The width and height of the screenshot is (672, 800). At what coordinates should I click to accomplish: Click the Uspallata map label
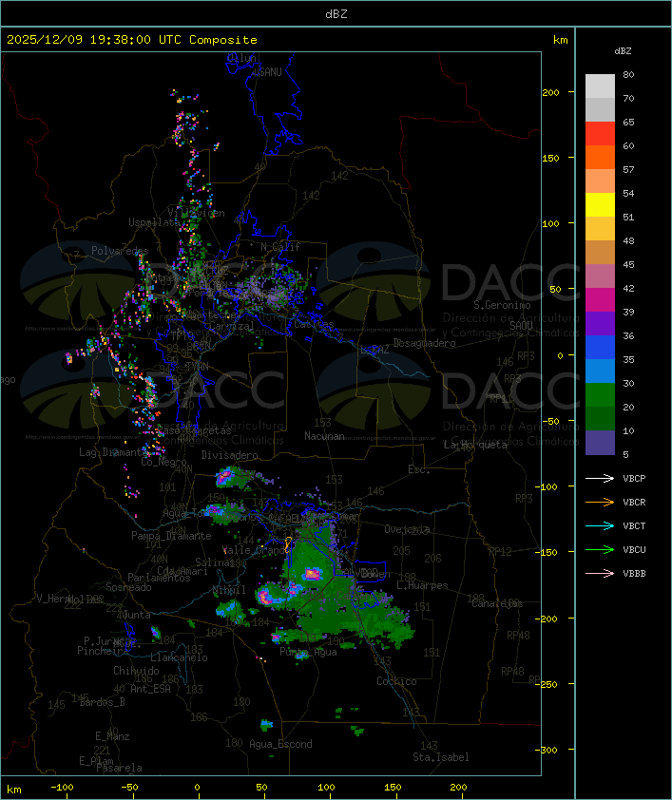point(154,222)
